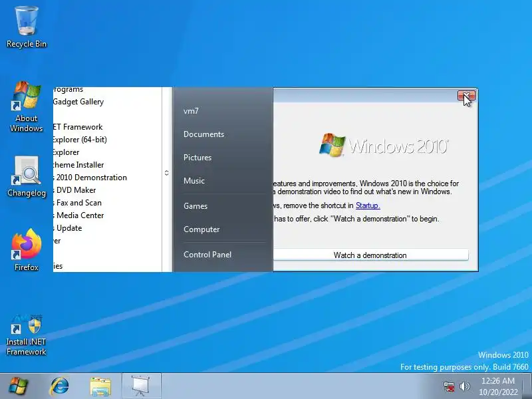Open the vm7 user folder
532x399 pixels.
191,111
